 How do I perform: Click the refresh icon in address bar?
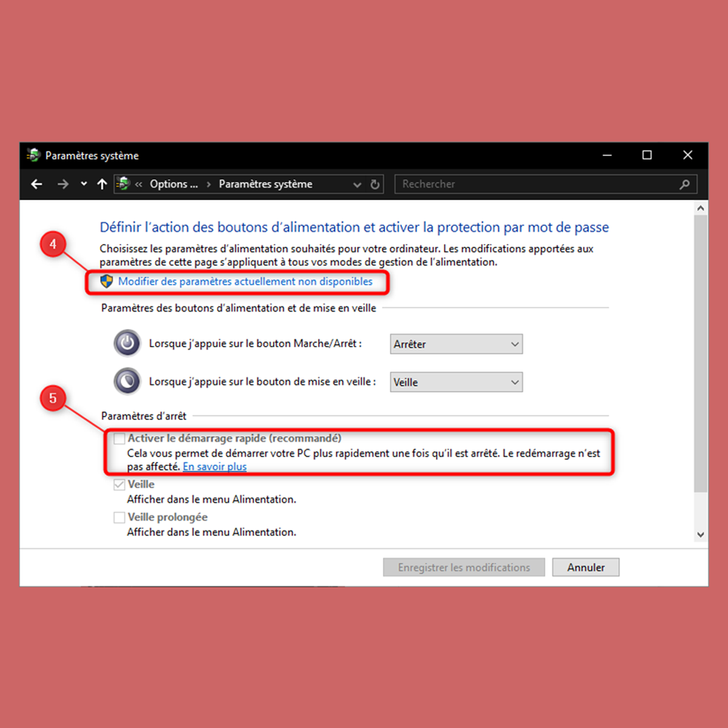point(375,184)
